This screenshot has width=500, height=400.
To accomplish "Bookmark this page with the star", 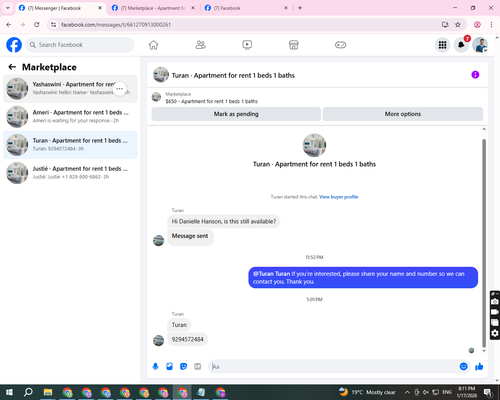I will [x=458, y=25].
